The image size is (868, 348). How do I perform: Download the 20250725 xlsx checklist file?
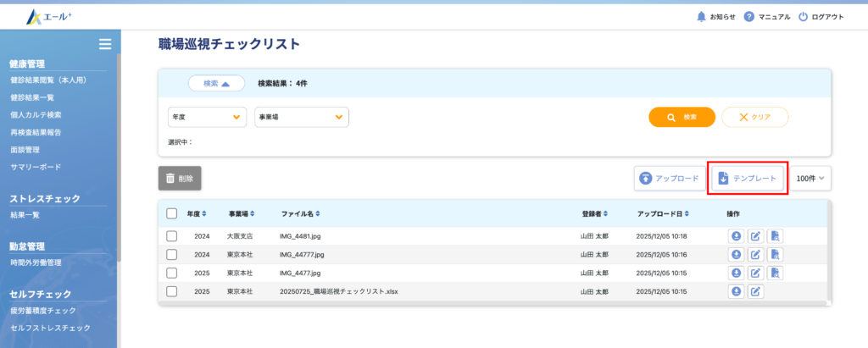[x=737, y=291]
